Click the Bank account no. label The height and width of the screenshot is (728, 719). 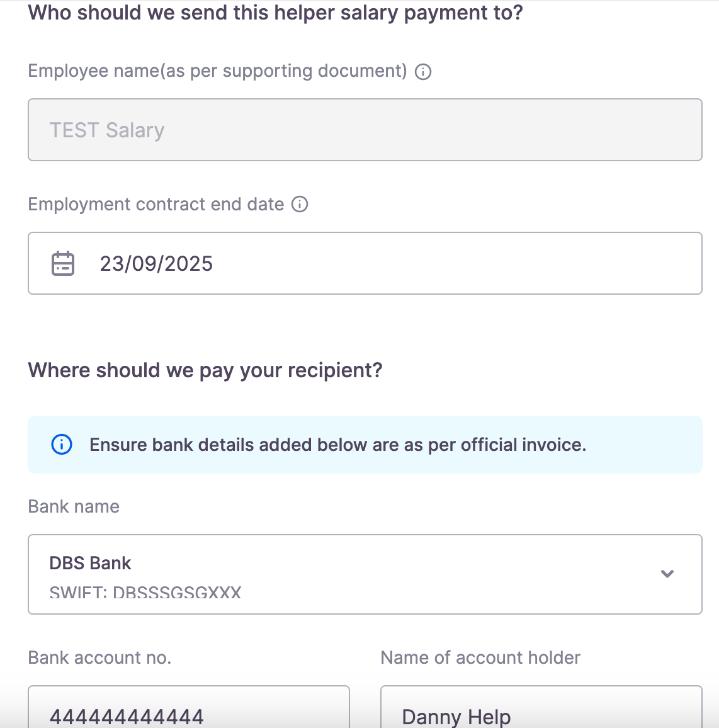tap(100, 658)
